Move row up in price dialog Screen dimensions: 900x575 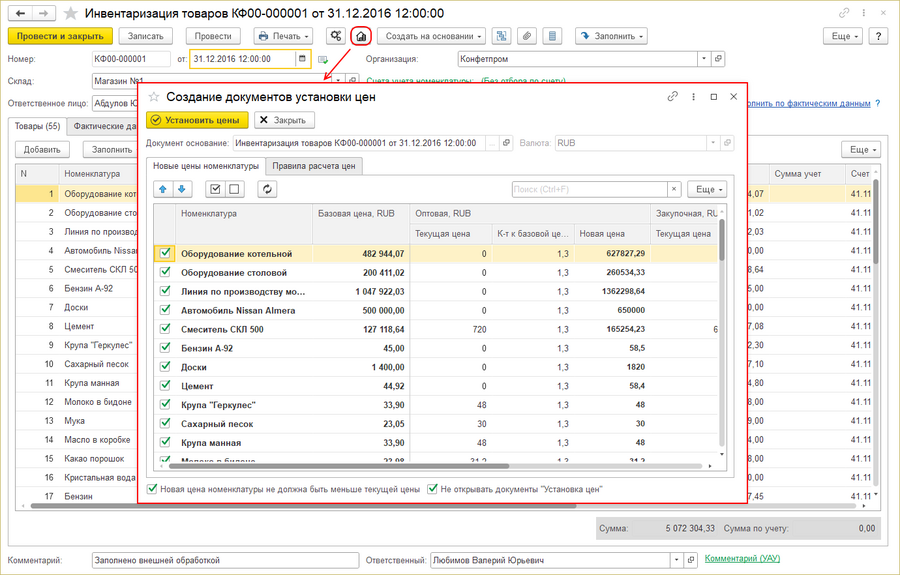[163, 189]
